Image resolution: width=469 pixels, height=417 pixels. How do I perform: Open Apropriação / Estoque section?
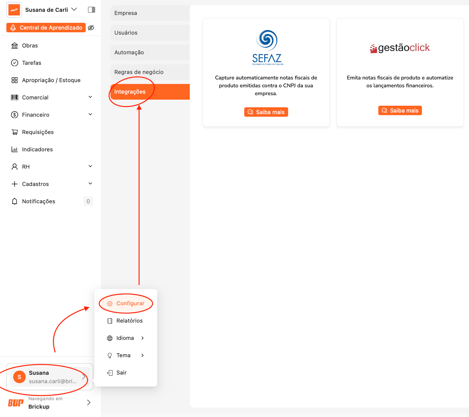(50, 80)
